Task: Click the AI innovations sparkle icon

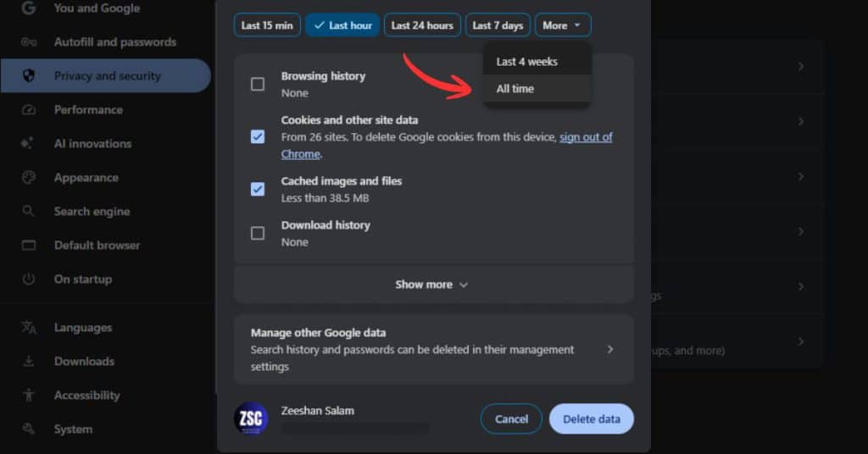Action: [29, 144]
